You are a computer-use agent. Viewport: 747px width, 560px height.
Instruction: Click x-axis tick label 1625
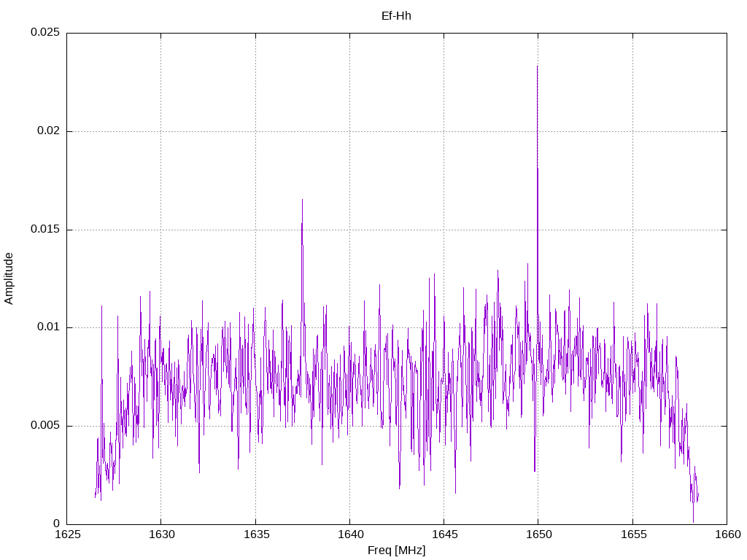click(x=68, y=534)
